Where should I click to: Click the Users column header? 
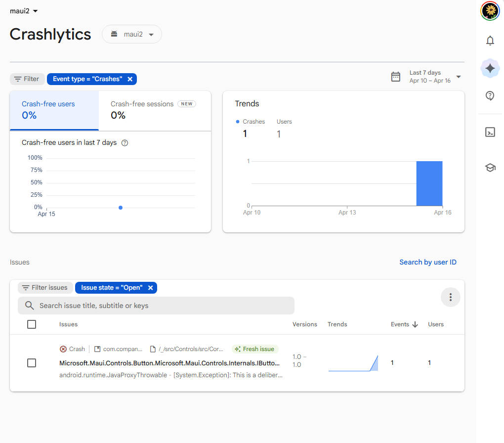pyautogui.click(x=435, y=324)
